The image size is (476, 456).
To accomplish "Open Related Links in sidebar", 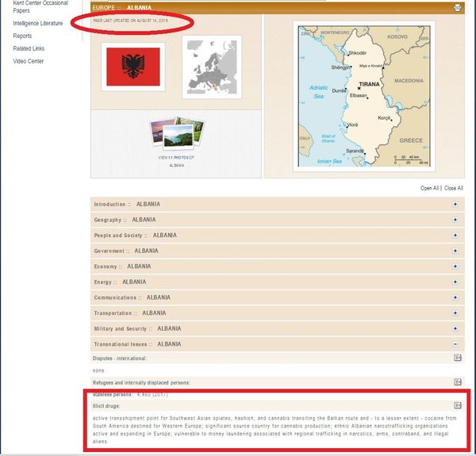I will tap(29, 48).
